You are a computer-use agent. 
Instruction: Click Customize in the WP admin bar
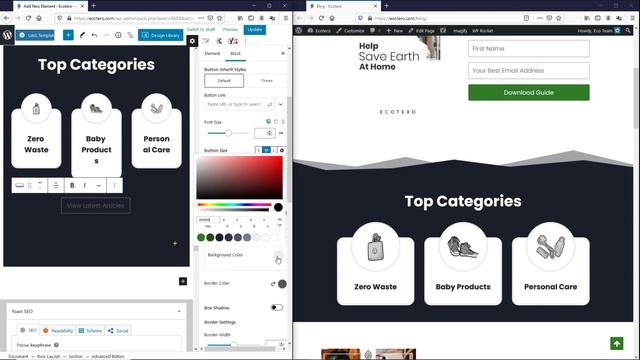pyautogui.click(x=351, y=31)
